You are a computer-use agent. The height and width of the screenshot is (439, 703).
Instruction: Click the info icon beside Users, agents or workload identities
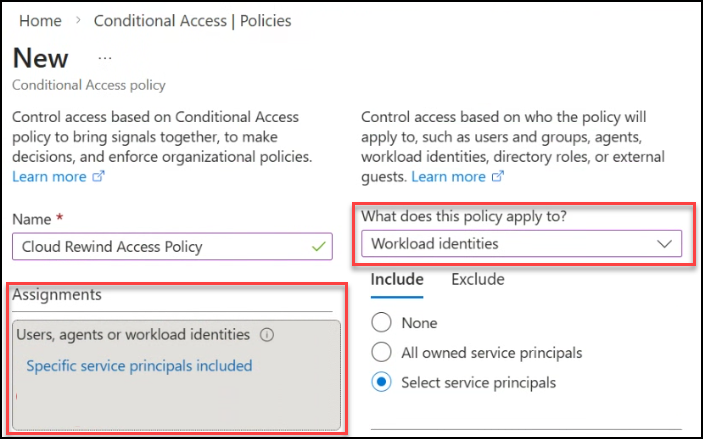pyautogui.click(x=267, y=335)
